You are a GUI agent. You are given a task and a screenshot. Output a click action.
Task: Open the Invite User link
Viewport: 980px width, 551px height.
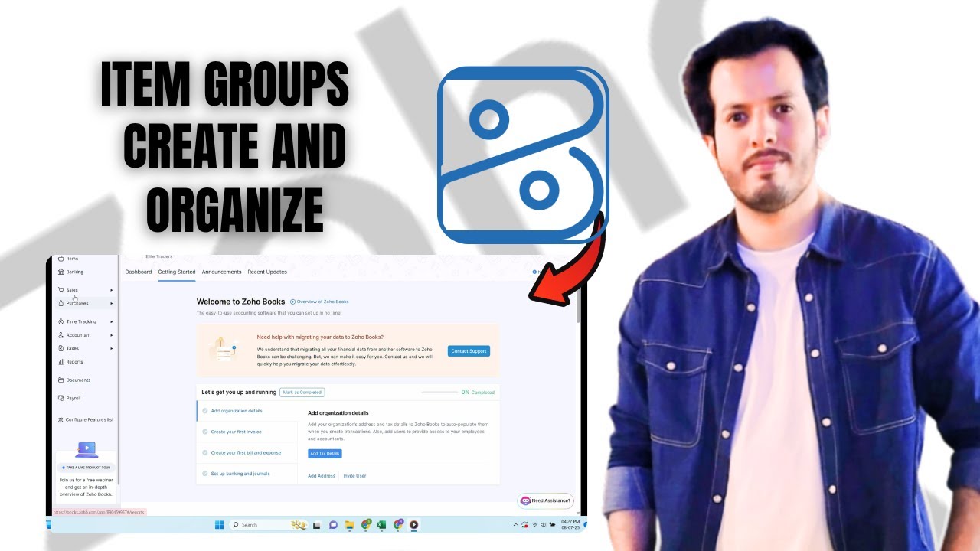point(354,476)
